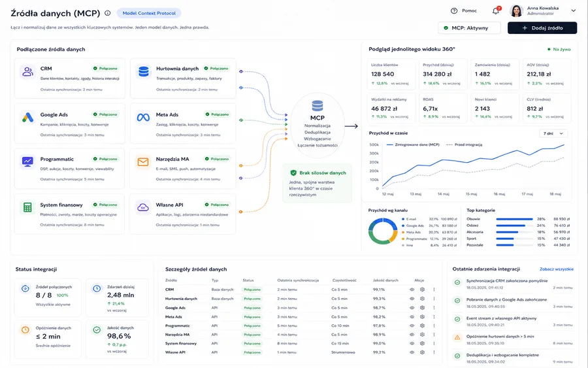Toggle eye icon in Hurtownia danych row
Image resolution: width=588 pixels, height=368 pixels.
click(x=412, y=299)
